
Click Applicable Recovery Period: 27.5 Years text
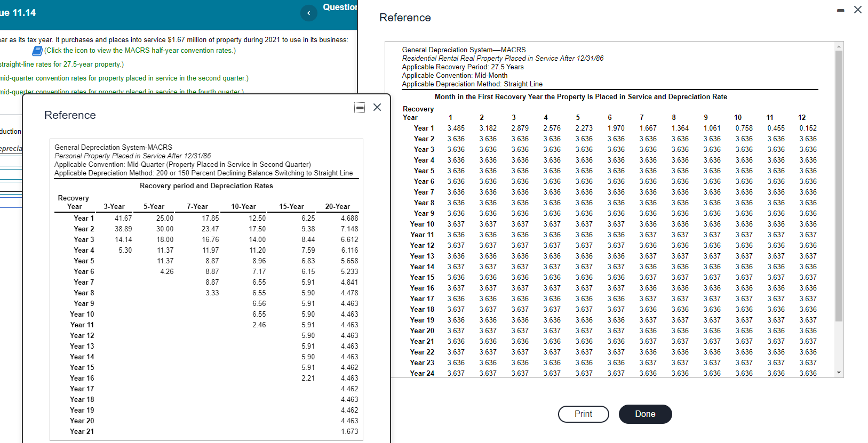(x=463, y=67)
